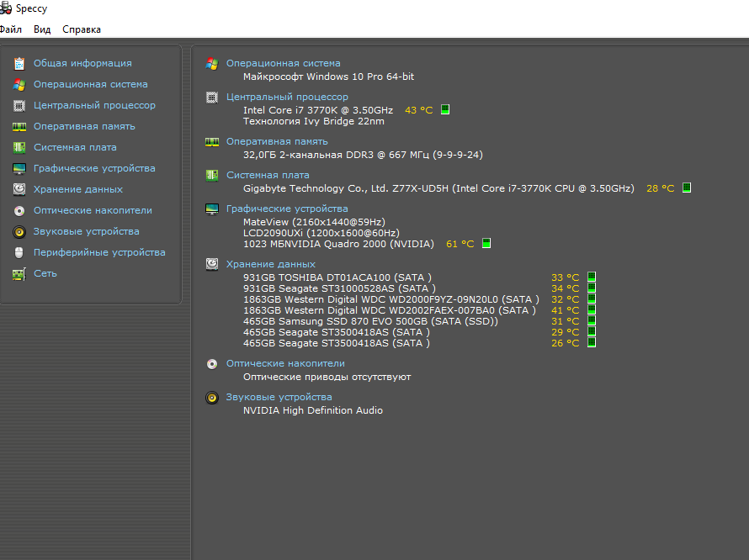Image resolution: width=749 pixels, height=560 pixels.
Task: Click the Оптические накопители sidebar disc icon
Action: click(19, 210)
